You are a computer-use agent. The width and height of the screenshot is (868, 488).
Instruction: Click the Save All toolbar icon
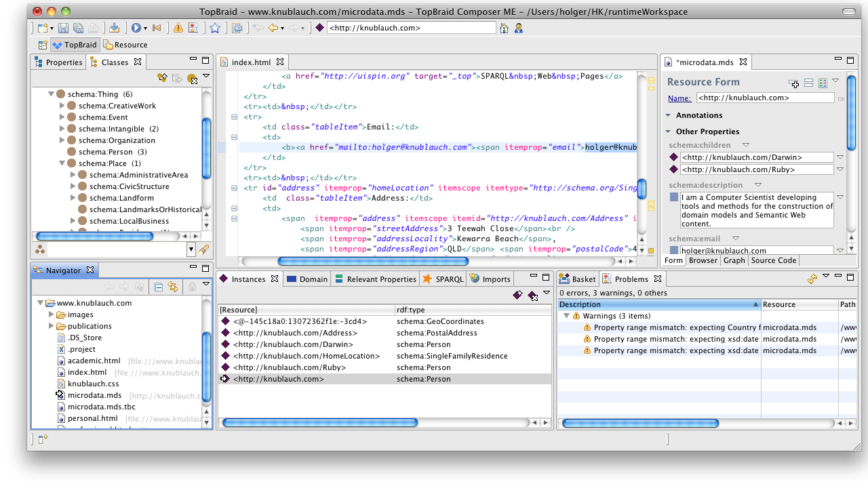78,28
